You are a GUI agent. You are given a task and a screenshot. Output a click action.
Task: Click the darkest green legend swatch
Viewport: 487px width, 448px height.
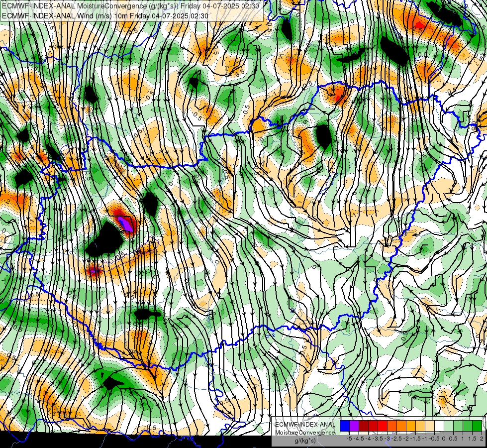pos(477,426)
